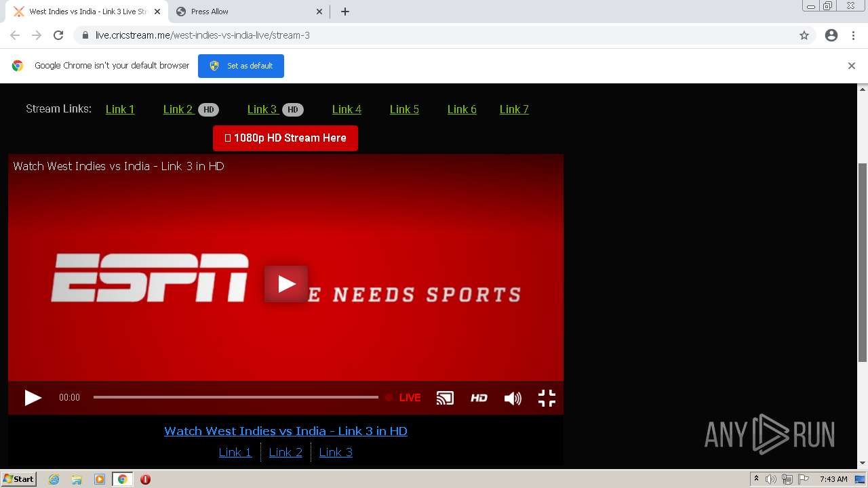View site security info via the lock icon

pos(85,35)
